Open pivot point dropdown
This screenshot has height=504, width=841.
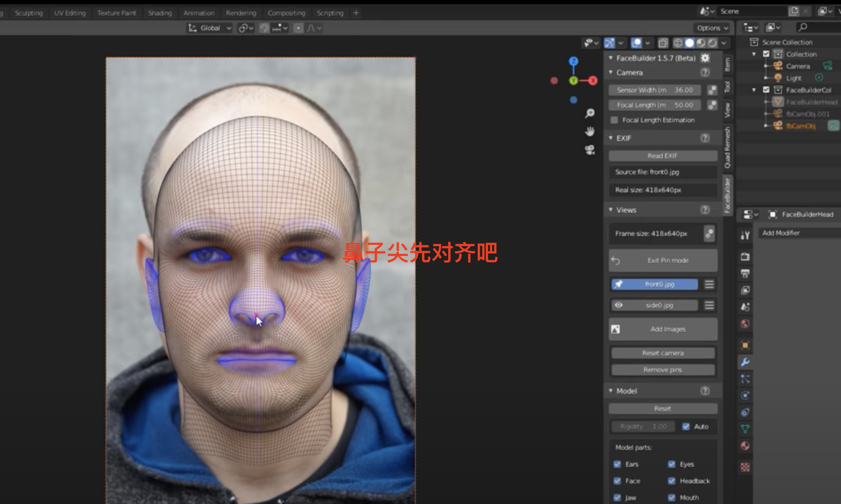pos(246,28)
